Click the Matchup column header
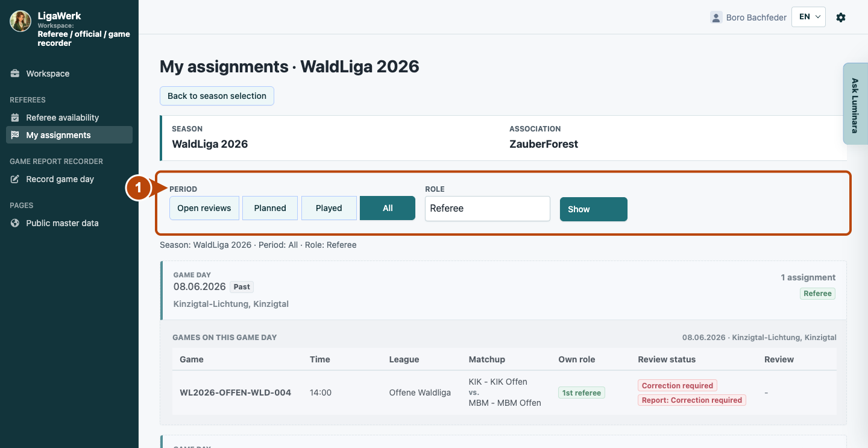Viewport: 868px width, 448px height. [x=487, y=359]
